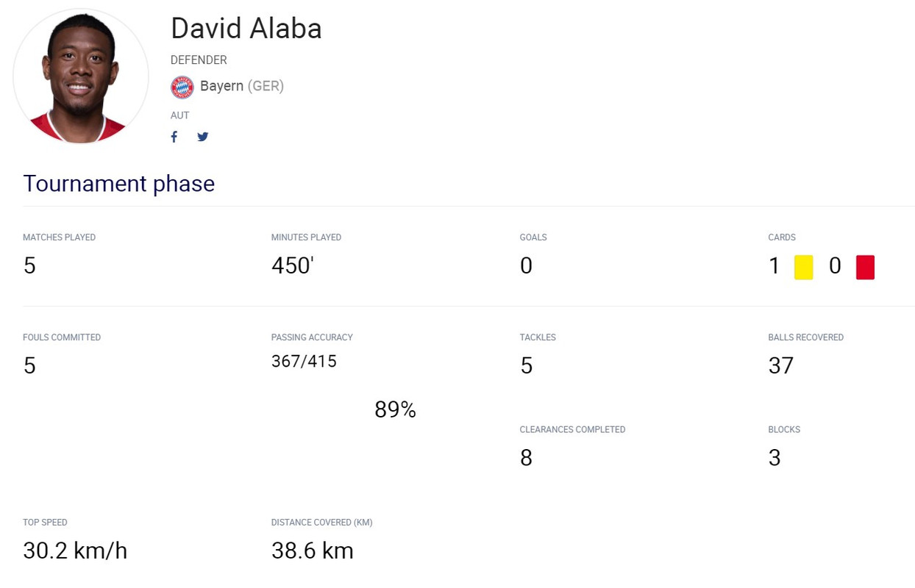Open David Alaba's profile photo
915x588 pixels.
point(81,76)
